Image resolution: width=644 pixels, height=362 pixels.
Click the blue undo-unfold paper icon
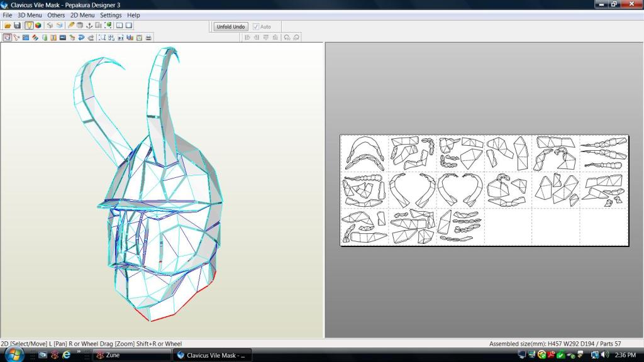click(60, 25)
